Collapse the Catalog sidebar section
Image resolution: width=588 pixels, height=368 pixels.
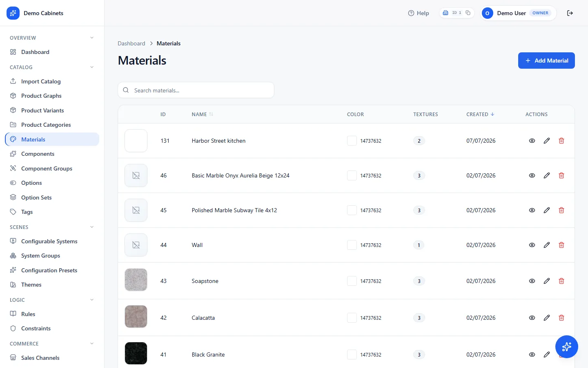tap(92, 67)
